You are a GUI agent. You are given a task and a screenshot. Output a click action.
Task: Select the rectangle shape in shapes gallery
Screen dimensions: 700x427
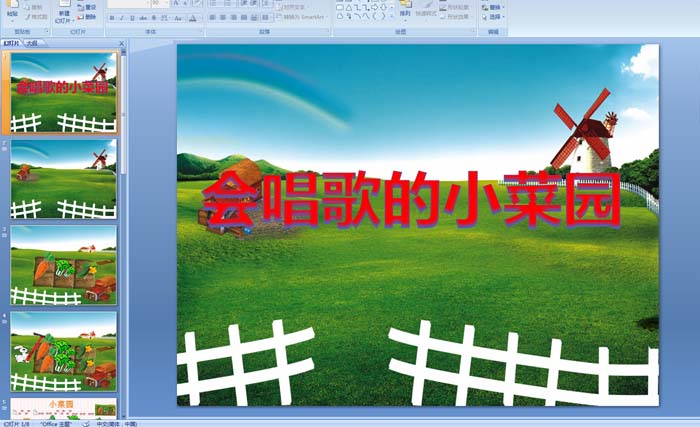340,8
